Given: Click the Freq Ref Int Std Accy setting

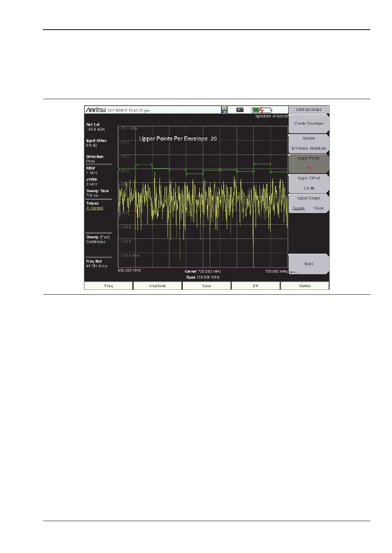Looking at the screenshot, I should 97,264.
